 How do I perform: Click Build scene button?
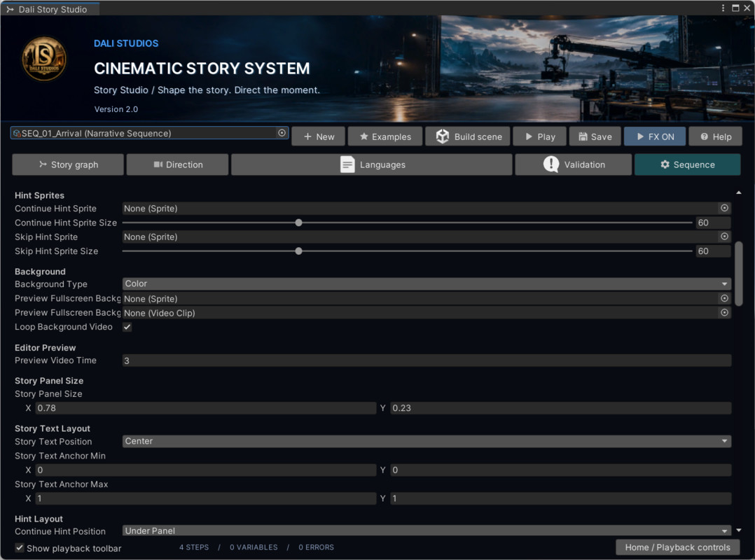469,136
